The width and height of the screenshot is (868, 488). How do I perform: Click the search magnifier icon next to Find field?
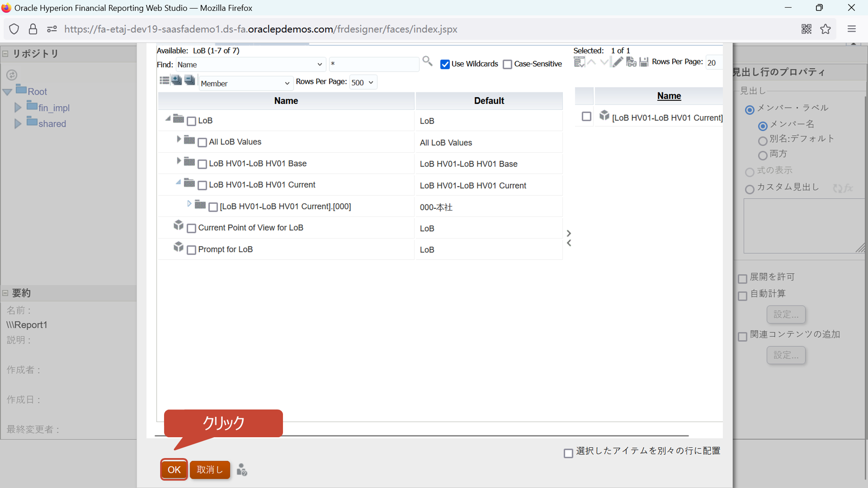click(427, 61)
